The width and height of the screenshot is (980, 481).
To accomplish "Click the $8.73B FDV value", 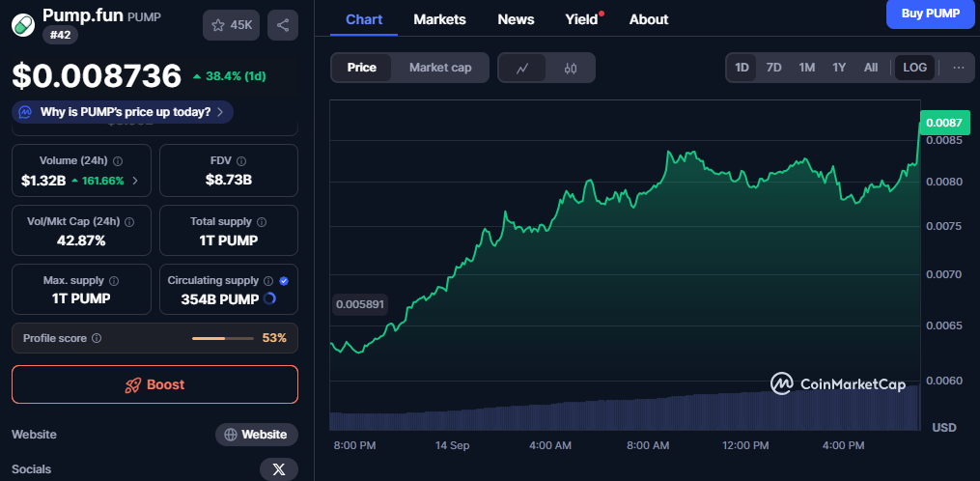I will coord(229,181).
